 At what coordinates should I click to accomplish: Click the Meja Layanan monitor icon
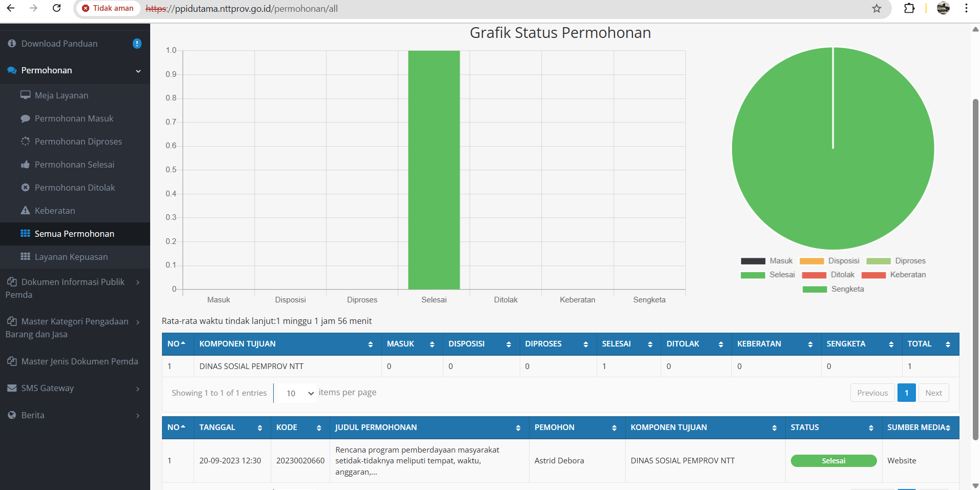point(25,95)
